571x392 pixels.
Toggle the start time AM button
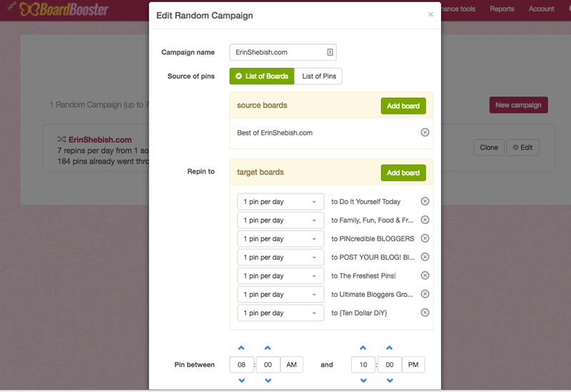[292, 365]
